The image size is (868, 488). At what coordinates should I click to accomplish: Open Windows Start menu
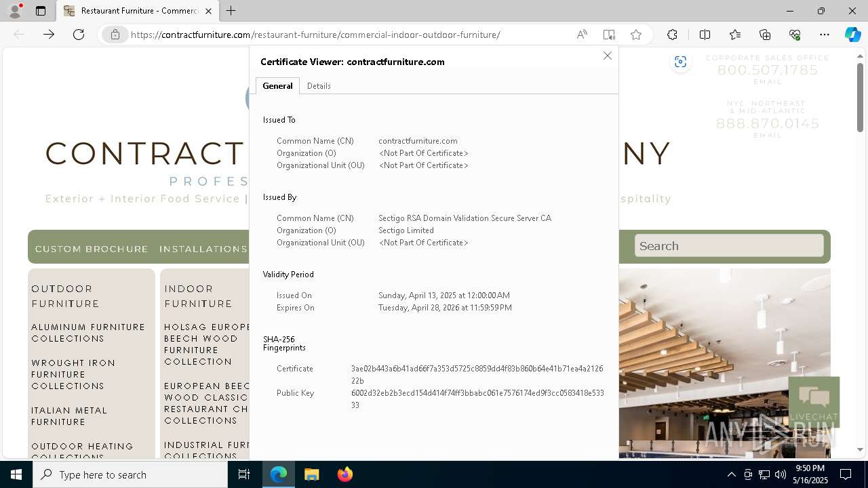click(x=16, y=474)
